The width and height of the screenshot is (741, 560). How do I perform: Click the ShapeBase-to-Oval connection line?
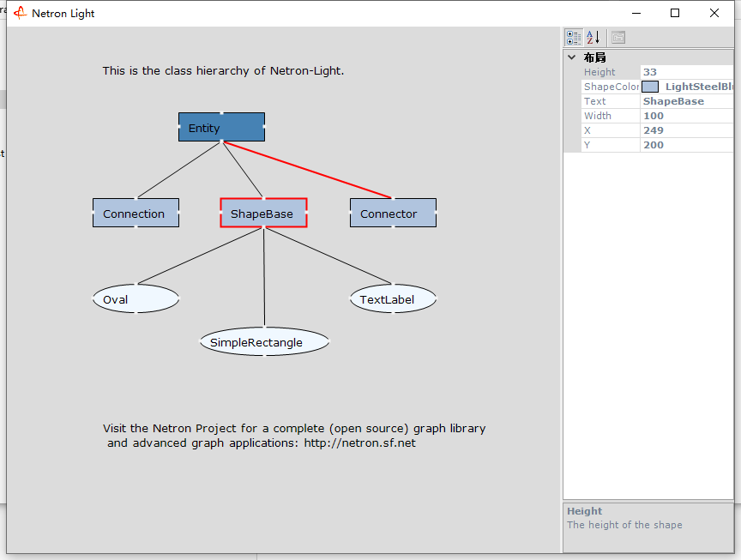[200, 256]
